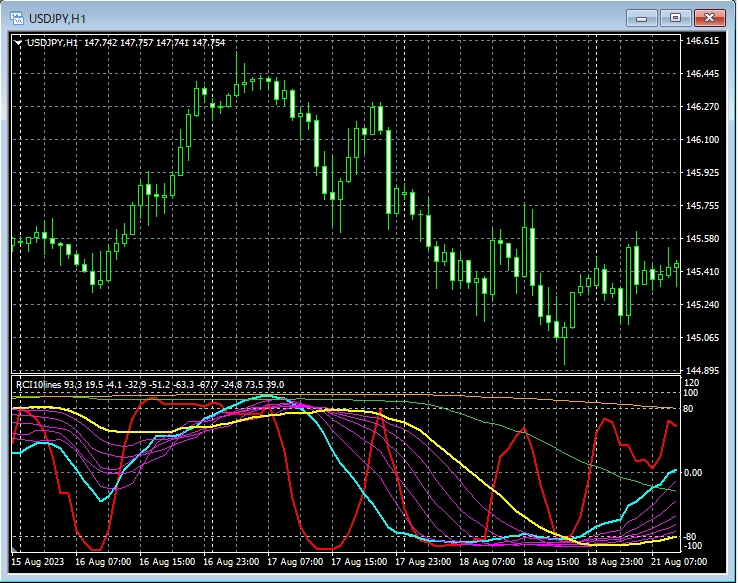Click the 146.615 price on the scale
This screenshot has width=738, height=583.
coord(702,41)
